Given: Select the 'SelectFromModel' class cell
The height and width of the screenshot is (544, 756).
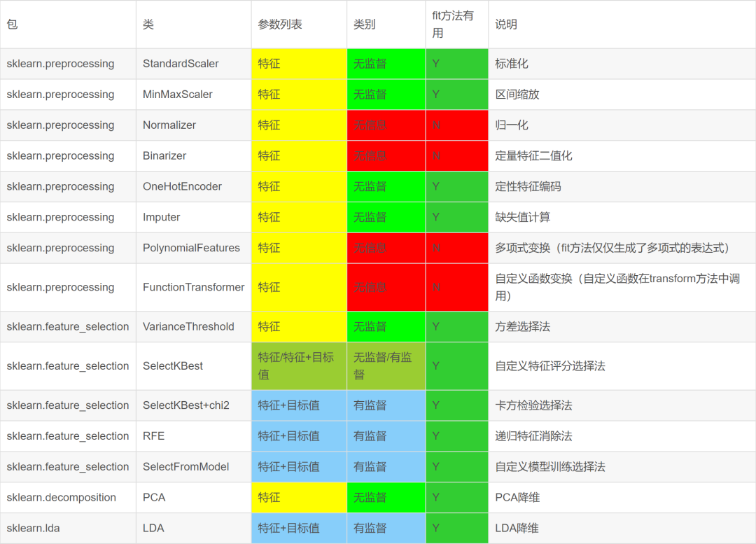Looking at the screenshot, I should pos(193,467).
